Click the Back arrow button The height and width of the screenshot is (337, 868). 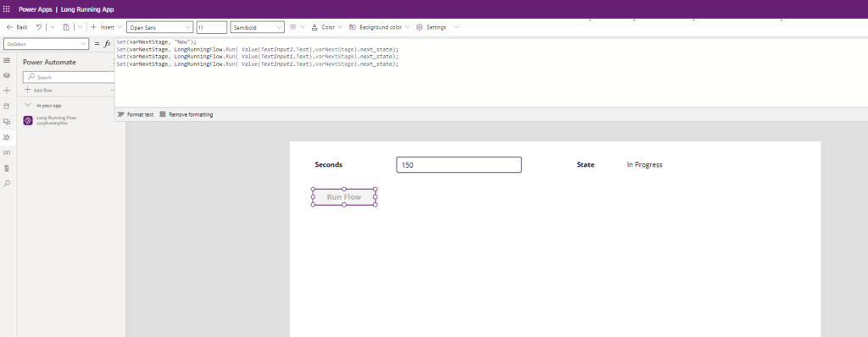[x=17, y=27]
